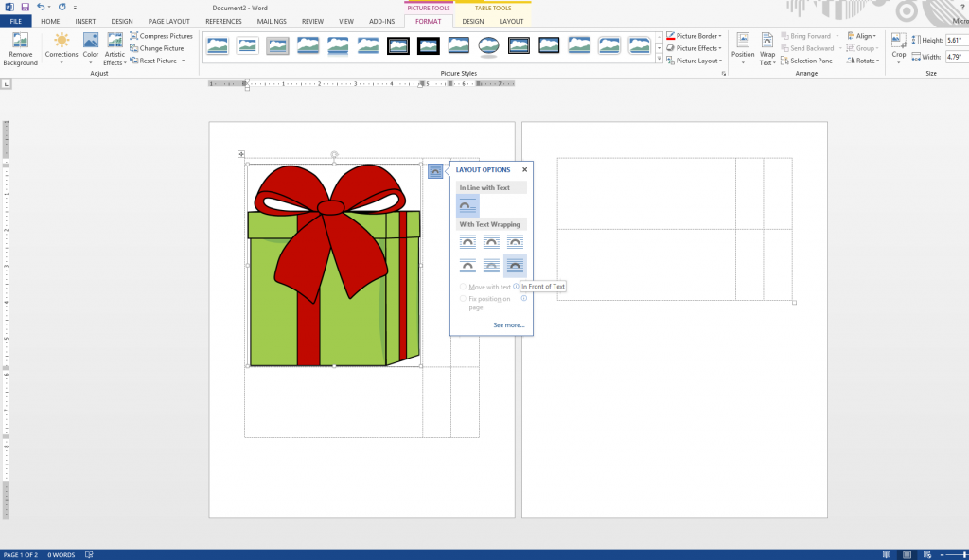Click the Undo icon
This screenshot has width=969, height=560.
(41, 8)
